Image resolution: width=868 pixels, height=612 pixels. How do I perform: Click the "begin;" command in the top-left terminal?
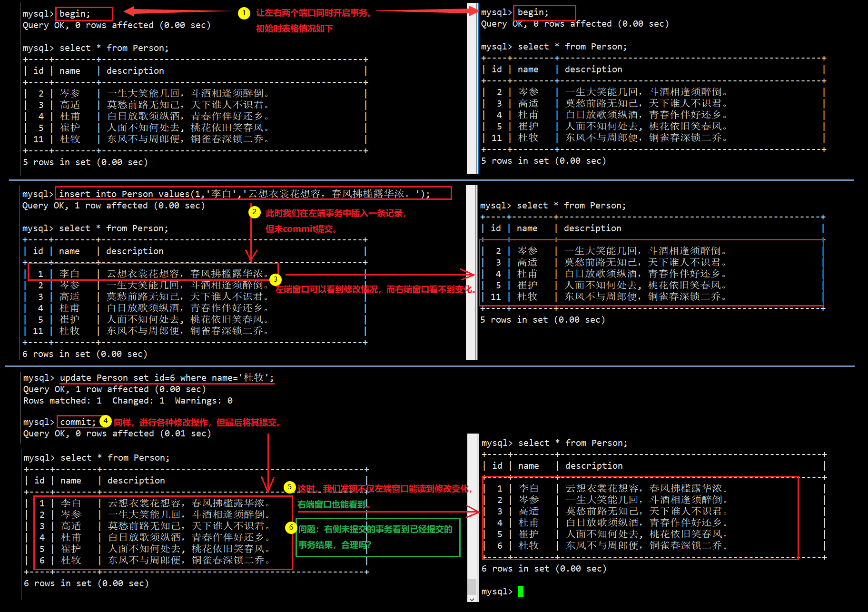coord(75,14)
